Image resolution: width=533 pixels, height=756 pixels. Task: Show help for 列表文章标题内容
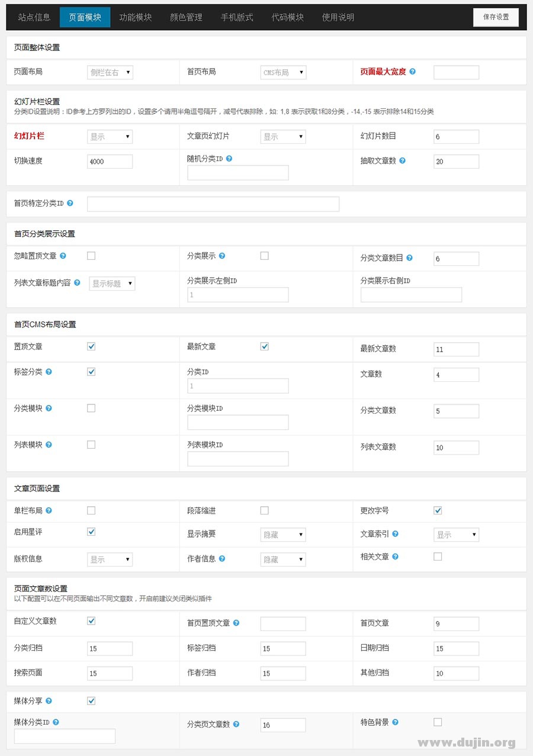77,283
